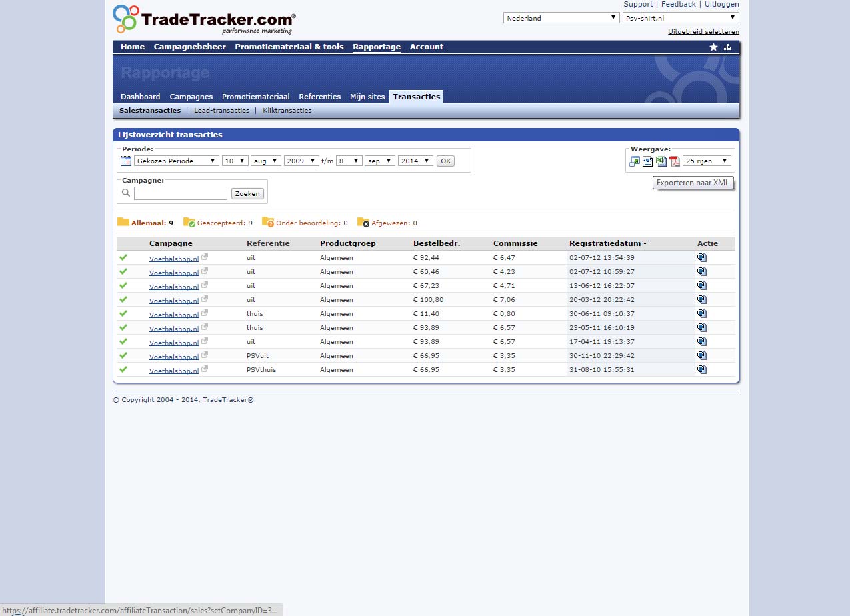The image size is (850, 616).
Task: Open the end month dropdown showing sep
Action: [x=380, y=161]
